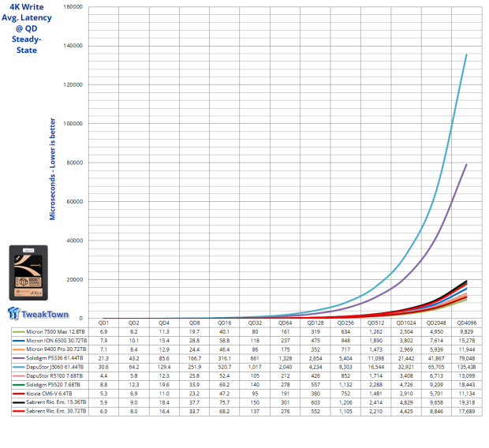489x448 pixels.
Task: Click the QD128 column header
Action: pyautogui.click(x=315, y=323)
